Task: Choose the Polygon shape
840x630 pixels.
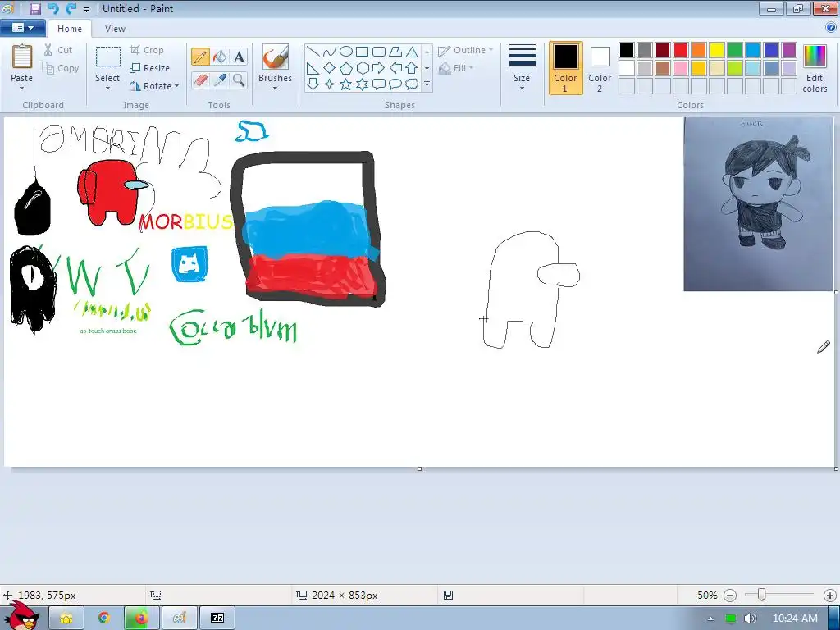Action: [395, 52]
